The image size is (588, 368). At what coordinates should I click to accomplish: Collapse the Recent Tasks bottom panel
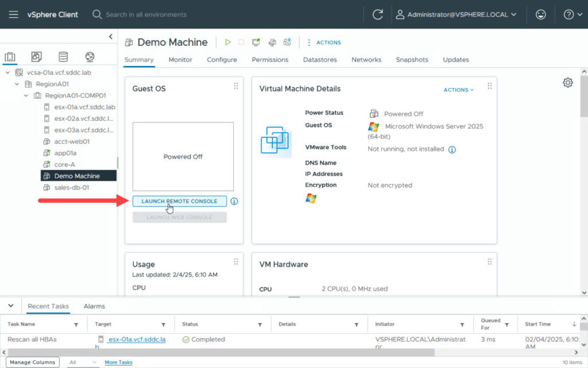[x=11, y=306]
